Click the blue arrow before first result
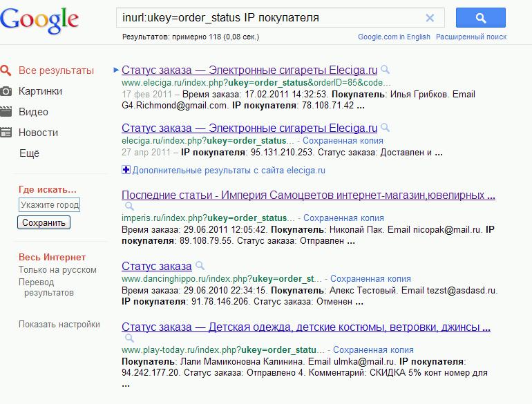Viewport: 532px width, 404px height. [116, 70]
